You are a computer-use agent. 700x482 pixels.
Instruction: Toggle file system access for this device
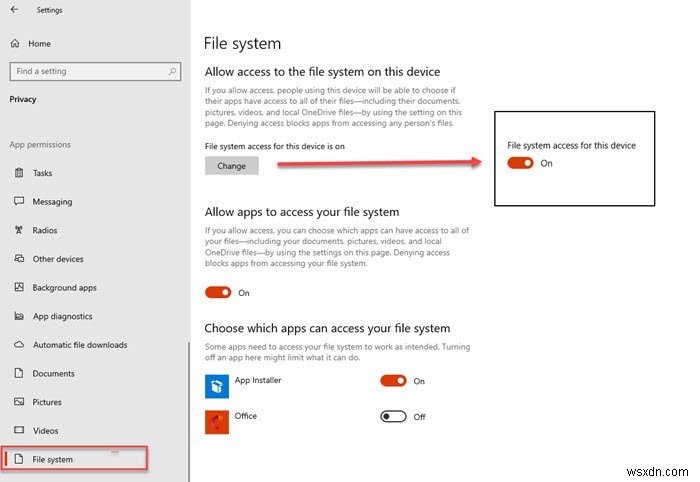pos(520,163)
